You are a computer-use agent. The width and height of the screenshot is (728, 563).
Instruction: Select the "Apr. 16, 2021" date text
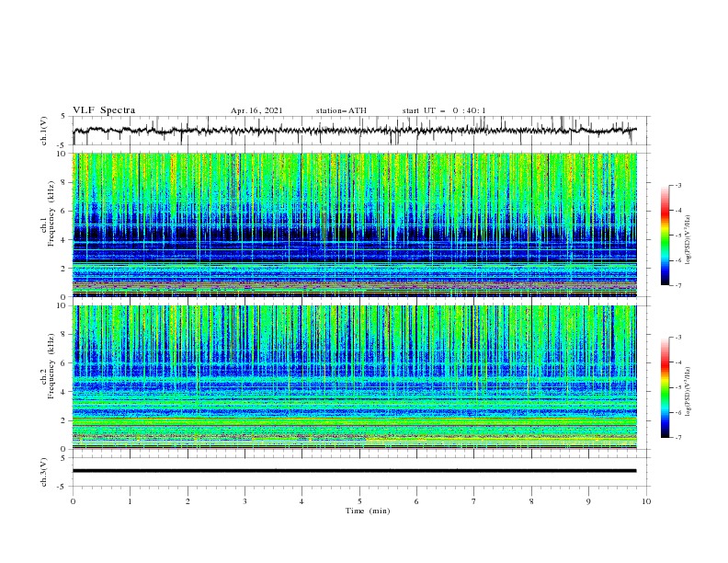pos(256,110)
